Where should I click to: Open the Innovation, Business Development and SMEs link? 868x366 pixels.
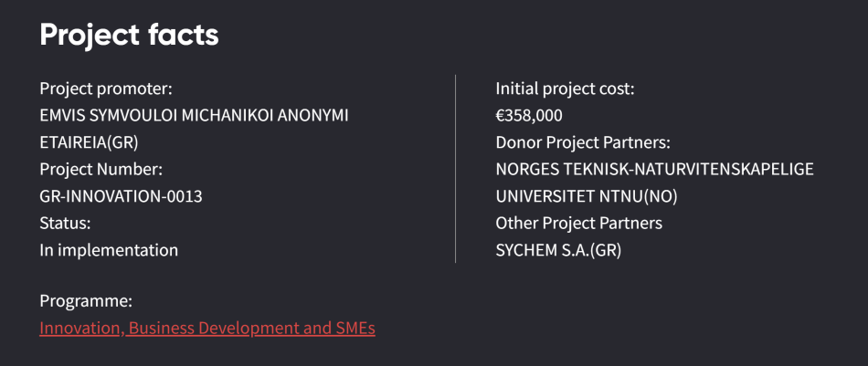(206, 329)
